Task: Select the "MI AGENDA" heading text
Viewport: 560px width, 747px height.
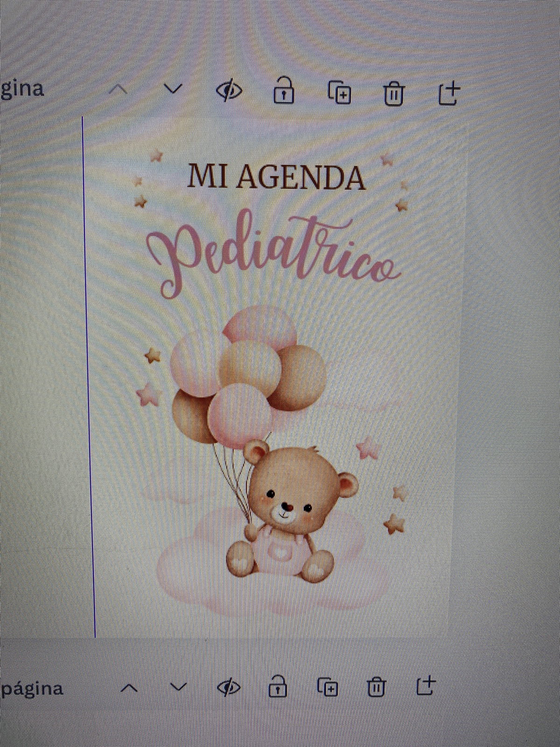Action: tap(276, 177)
